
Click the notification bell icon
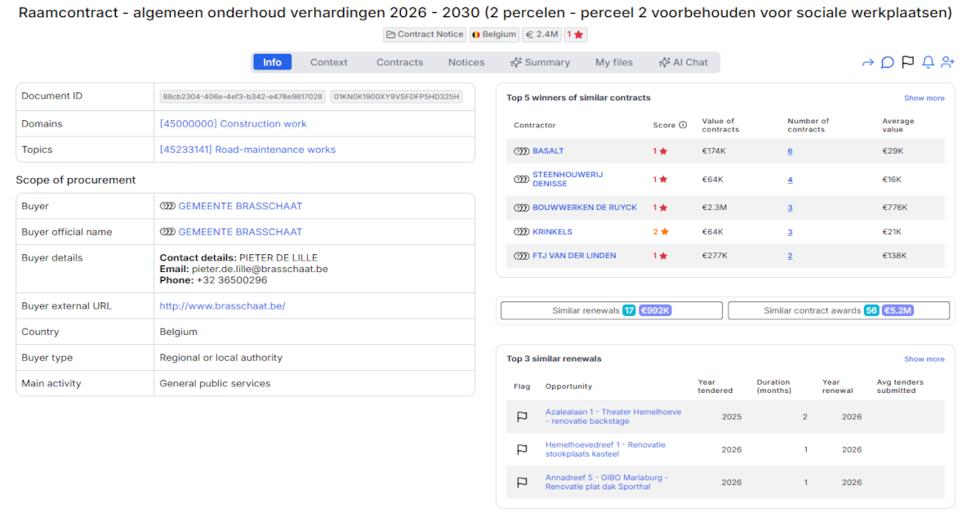coord(928,63)
